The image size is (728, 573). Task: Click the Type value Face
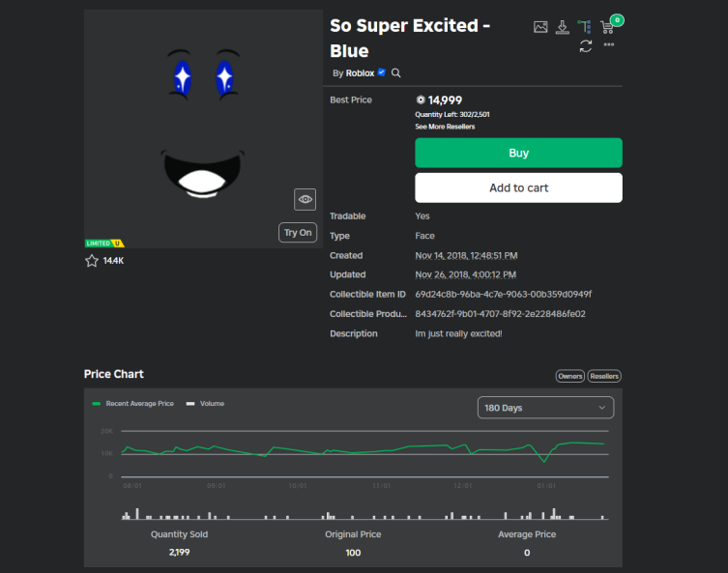424,236
